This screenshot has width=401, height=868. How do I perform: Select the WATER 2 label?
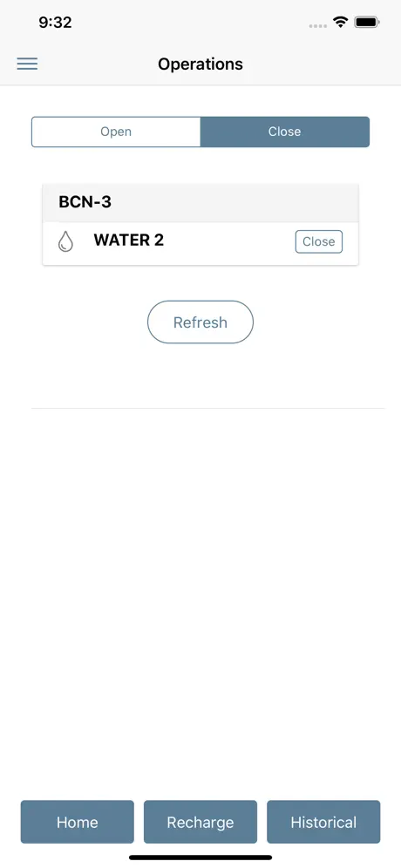pos(128,241)
